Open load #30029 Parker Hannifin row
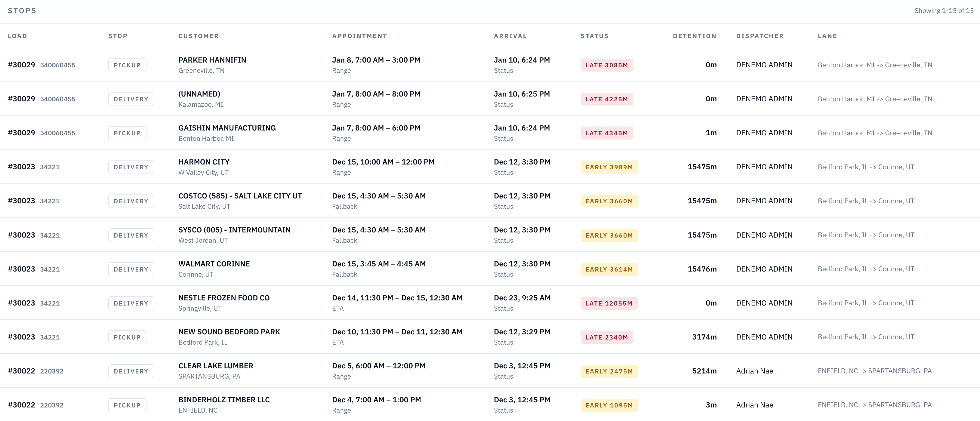The image size is (980, 421). pyautogui.click(x=21, y=65)
